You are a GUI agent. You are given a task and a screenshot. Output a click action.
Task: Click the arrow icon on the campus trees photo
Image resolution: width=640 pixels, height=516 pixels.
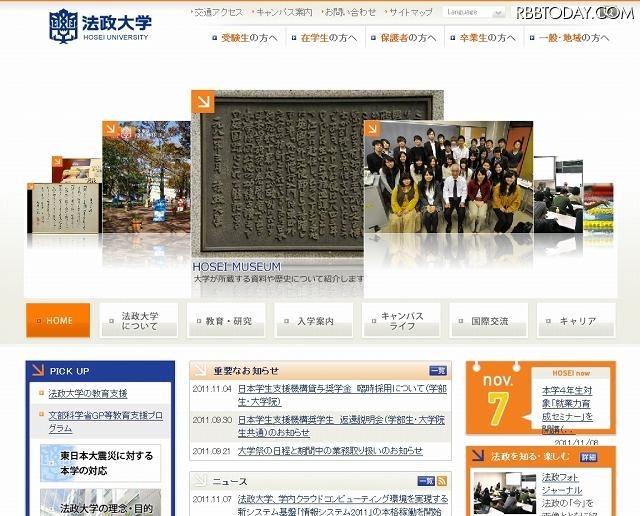coord(111,129)
